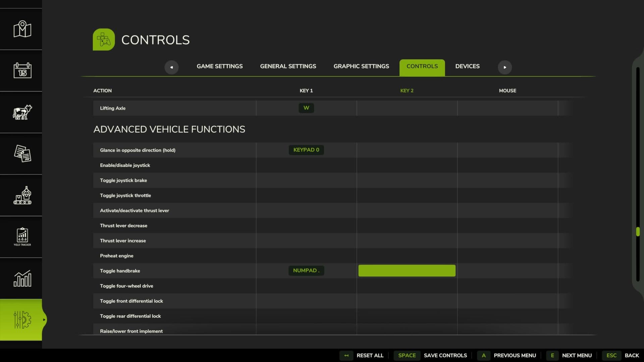This screenshot has width=644, height=362.
Task: Click the right arrow tab navigator
Action: (x=505, y=67)
